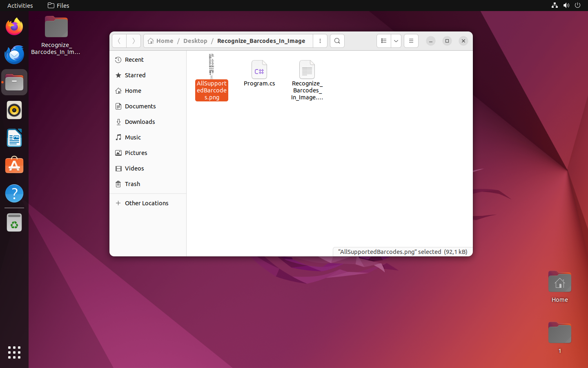Navigate to Home in the path bar
The image size is (588, 368).
[x=160, y=41]
